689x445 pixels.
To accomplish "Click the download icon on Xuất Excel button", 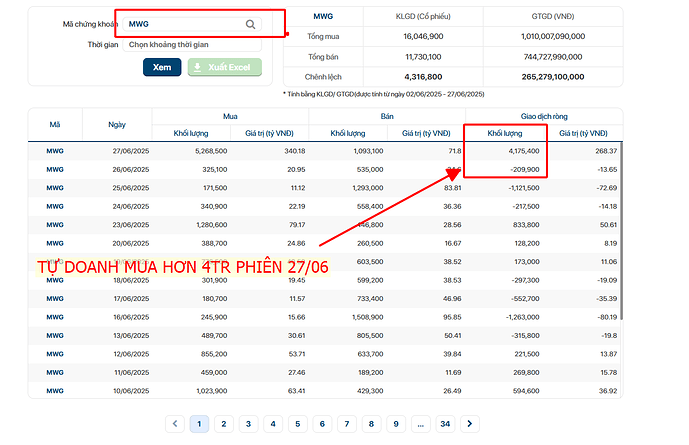I will [x=197, y=67].
